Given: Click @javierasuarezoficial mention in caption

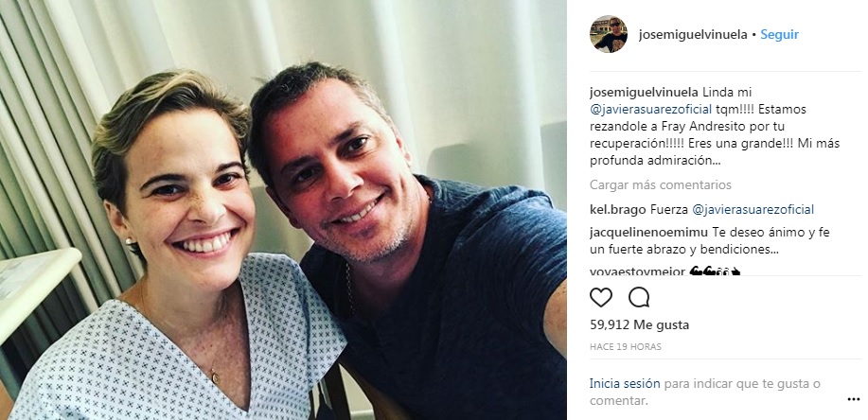Looking at the screenshot, I should pos(650,109).
